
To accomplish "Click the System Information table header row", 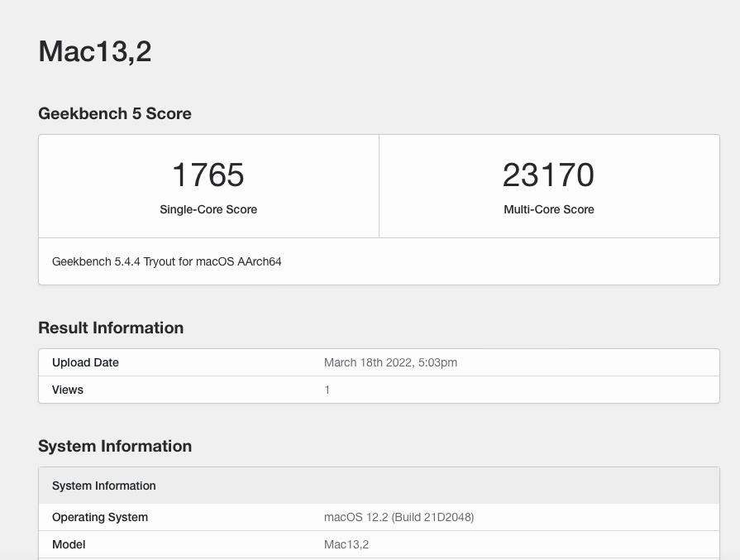I will tap(379, 486).
